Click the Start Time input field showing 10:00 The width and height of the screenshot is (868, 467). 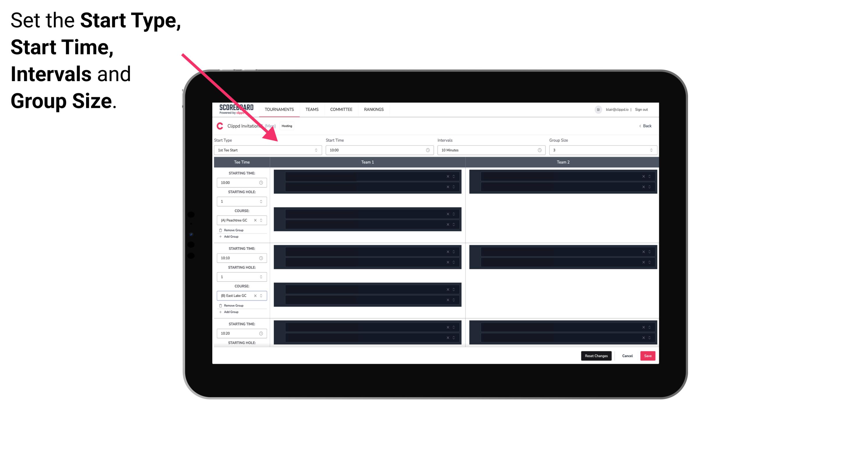(379, 150)
